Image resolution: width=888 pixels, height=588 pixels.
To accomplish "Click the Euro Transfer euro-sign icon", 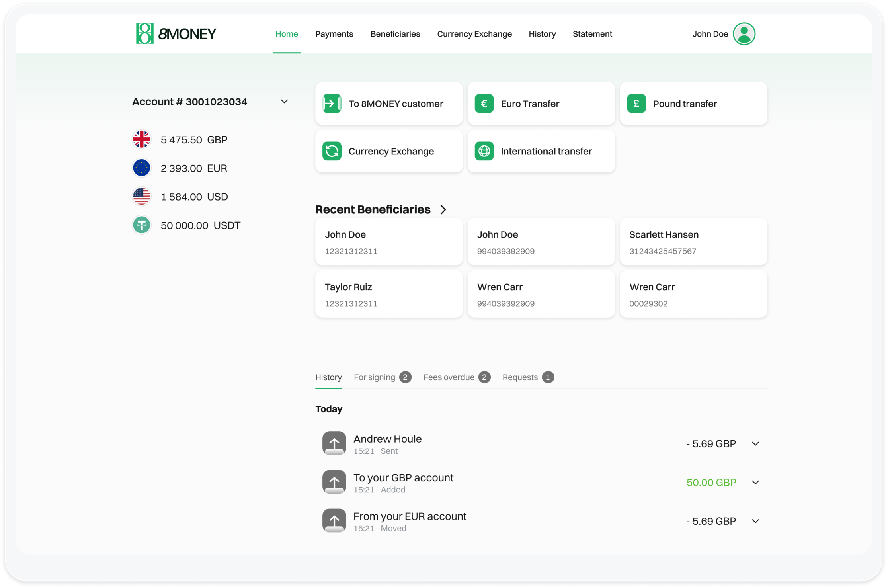I will (484, 104).
